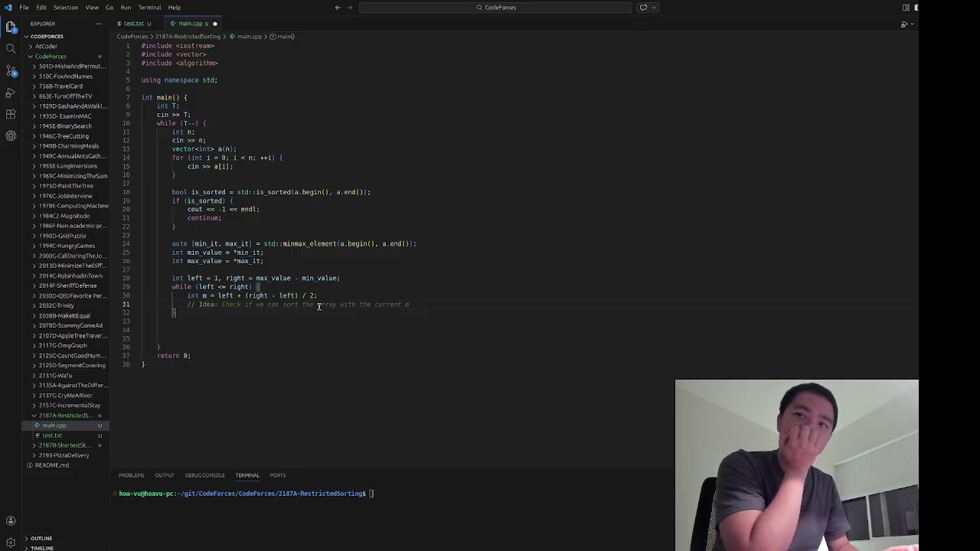The height and width of the screenshot is (551, 980).
Task: Open the Terminal menu
Action: (x=149, y=8)
